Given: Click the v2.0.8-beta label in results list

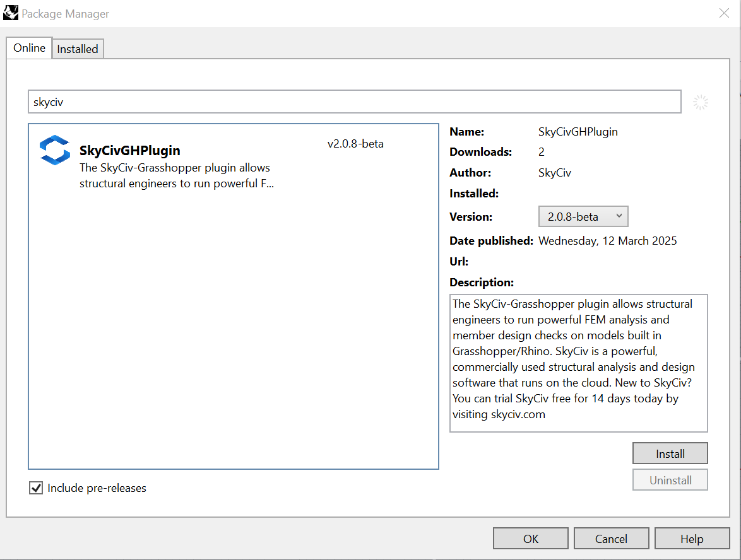Looking at the screenshot, I should coord(355,144).
